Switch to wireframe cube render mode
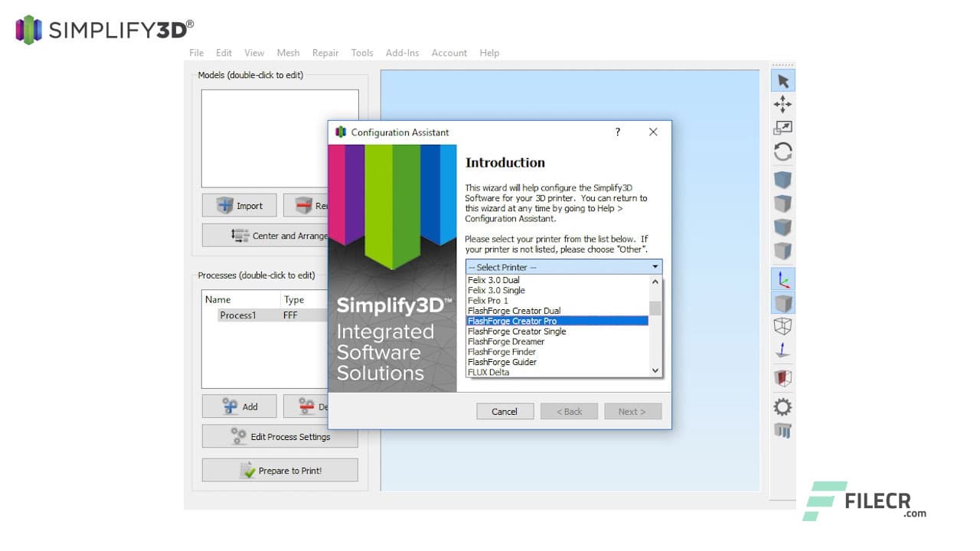 [x=782, y=327]
